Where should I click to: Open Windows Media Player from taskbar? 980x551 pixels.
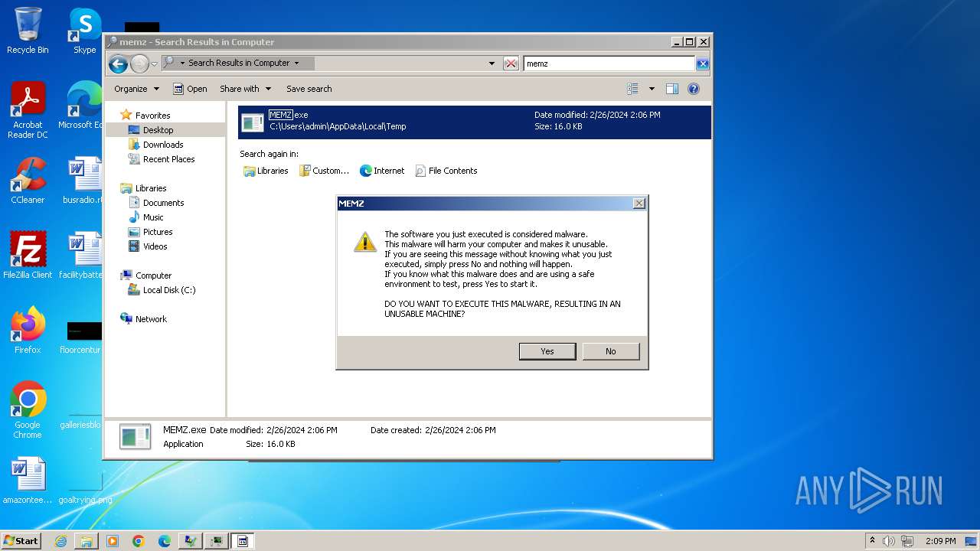click(x=113, y=541)
